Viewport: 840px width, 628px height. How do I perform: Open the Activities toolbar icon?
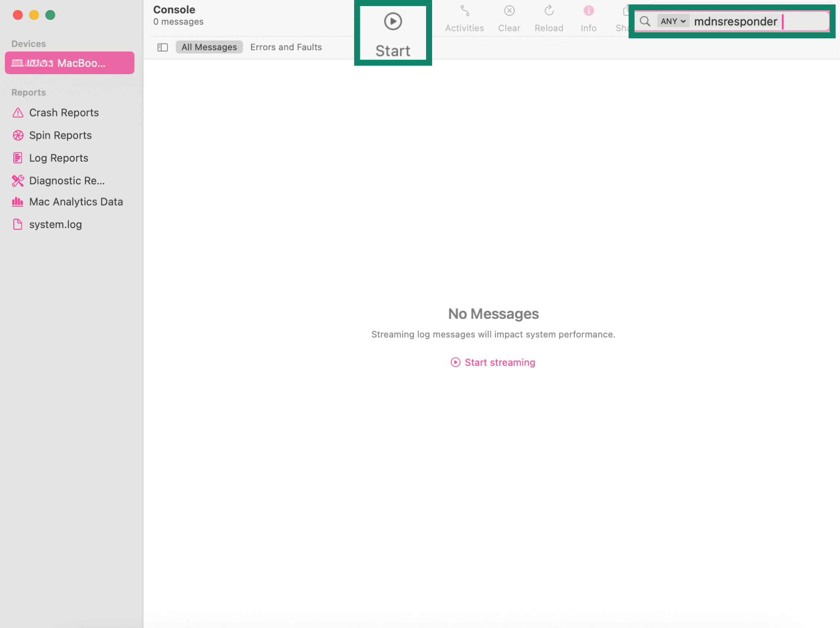click(464, 12)
